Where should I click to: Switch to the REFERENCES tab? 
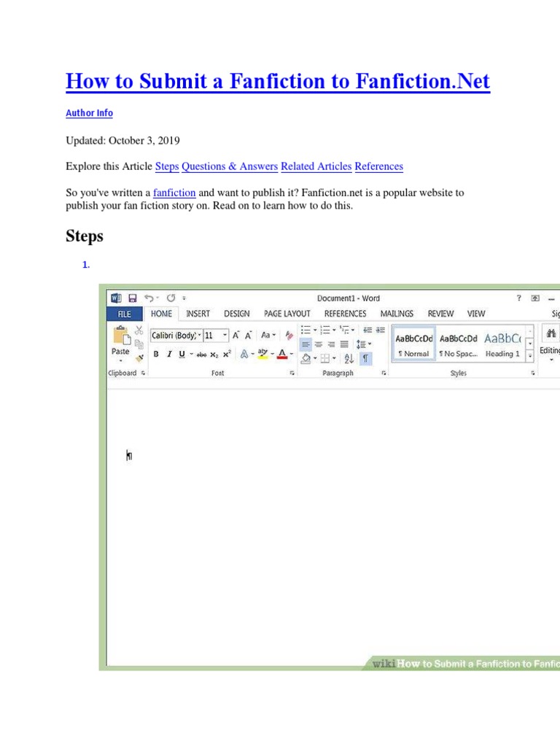[x=345, y=314]
